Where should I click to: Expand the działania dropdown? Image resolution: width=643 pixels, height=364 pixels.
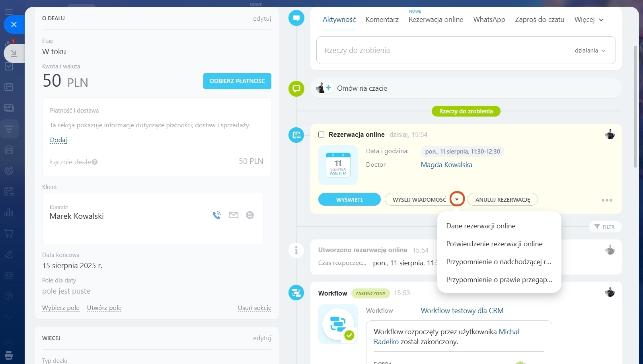pos(590,51)
